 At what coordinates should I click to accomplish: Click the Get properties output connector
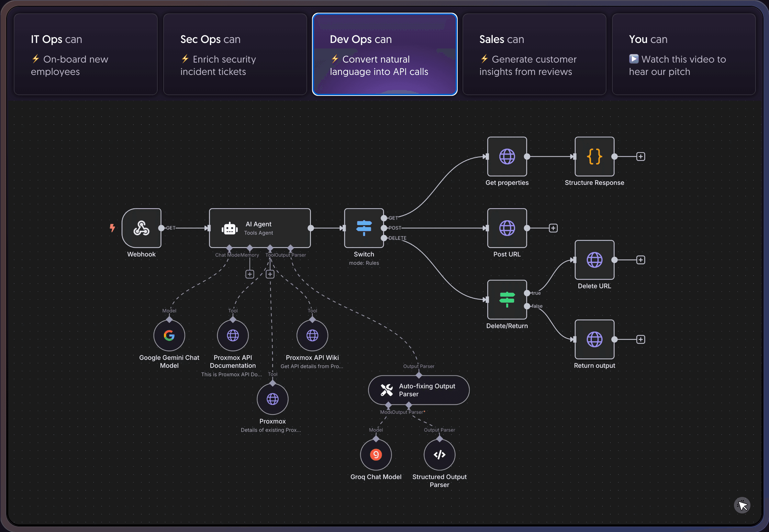pyautogui.click(x=527, y=156)
